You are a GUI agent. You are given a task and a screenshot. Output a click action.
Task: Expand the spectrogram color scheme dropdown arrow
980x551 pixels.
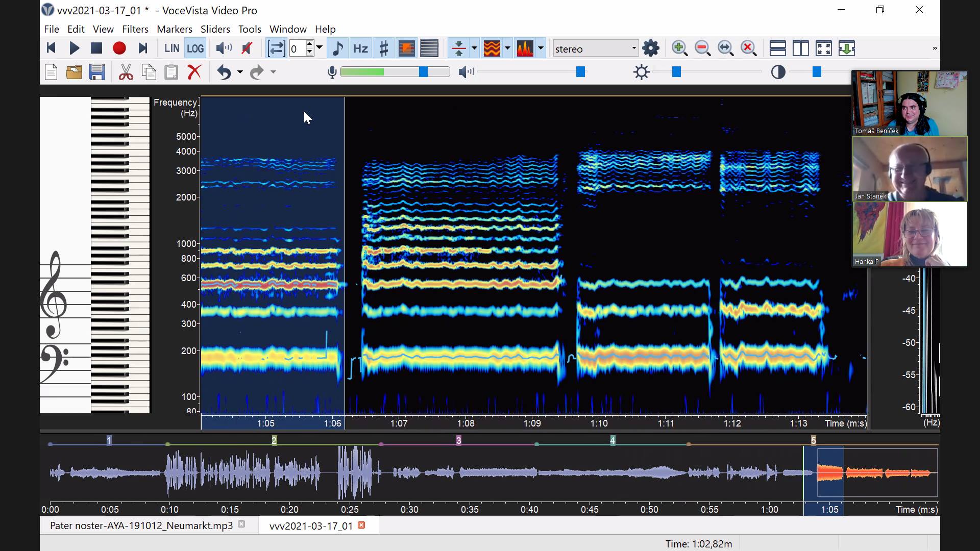pos(507,48)
